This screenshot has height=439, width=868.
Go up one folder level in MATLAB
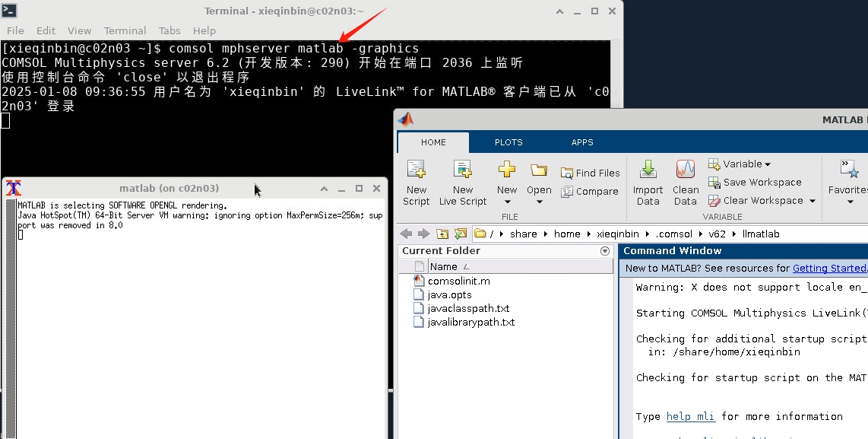(x=442, y=234)
